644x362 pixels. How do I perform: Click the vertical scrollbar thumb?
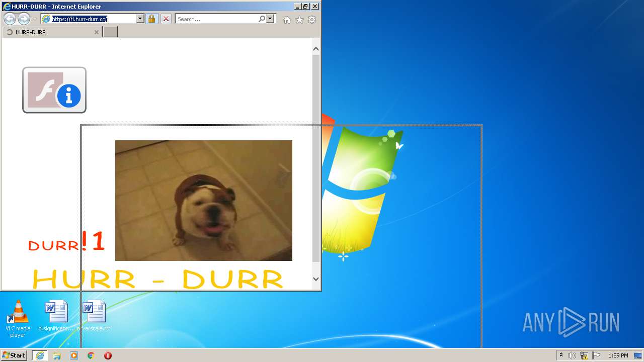point(316,158)
